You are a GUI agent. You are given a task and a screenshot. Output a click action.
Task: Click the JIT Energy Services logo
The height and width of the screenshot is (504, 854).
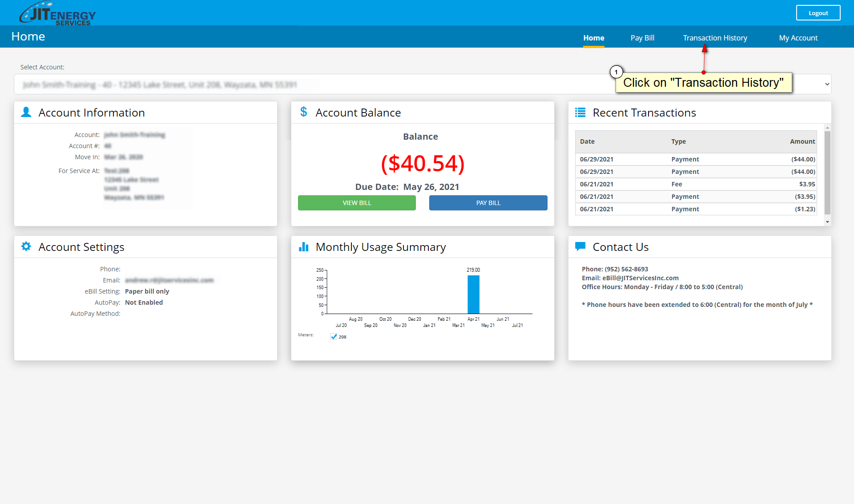[57, 13]
